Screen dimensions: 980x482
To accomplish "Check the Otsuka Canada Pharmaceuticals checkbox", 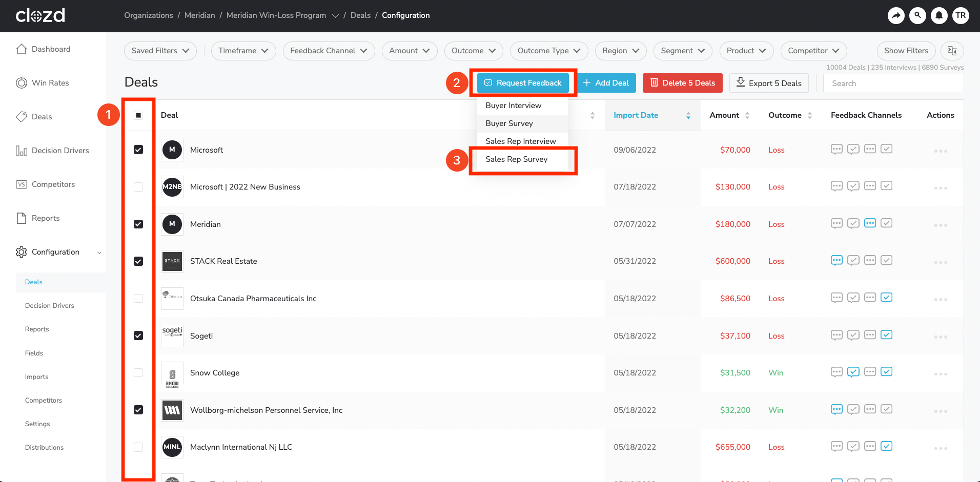I will (138, 298).
